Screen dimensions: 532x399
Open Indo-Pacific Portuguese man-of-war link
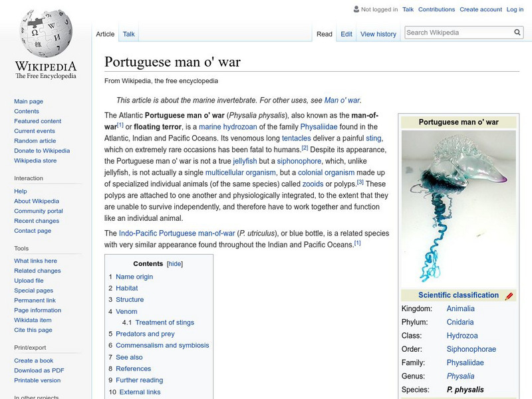point(177,233)
